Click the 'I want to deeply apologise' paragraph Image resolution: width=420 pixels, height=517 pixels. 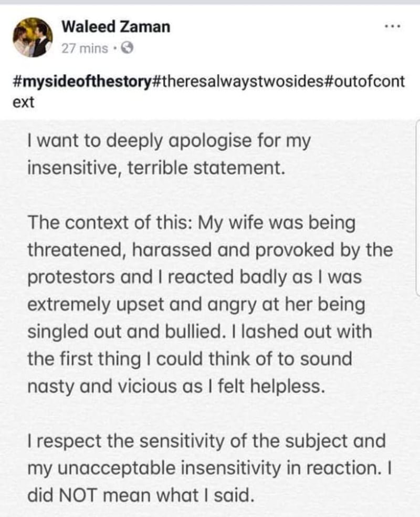coord(169,154)
